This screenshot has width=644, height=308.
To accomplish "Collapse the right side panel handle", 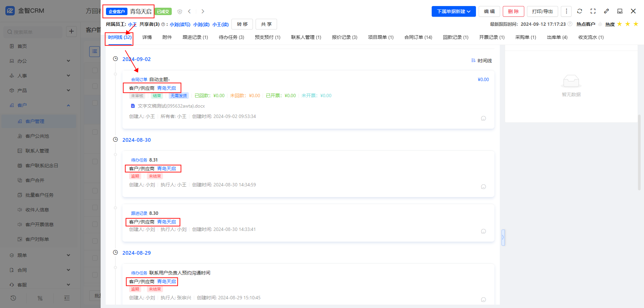I will point(503,237).
